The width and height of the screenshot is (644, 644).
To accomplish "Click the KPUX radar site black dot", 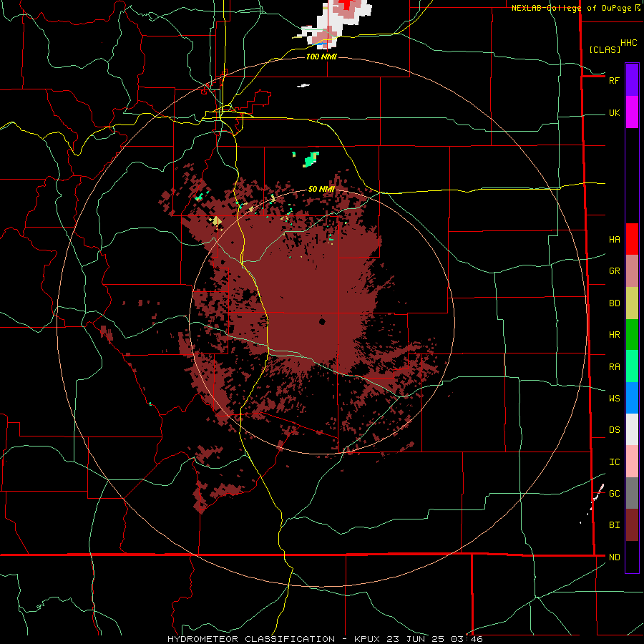I will (322, 321).
